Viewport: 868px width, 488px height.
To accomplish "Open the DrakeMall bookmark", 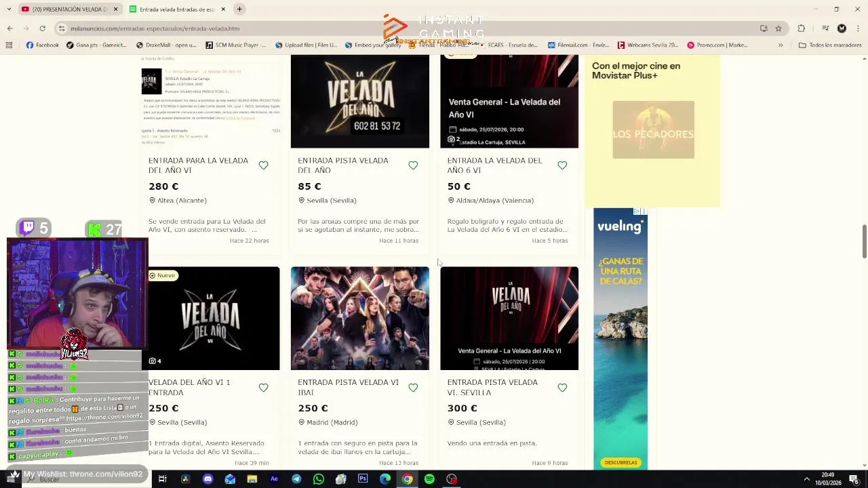I will [166, 45].
